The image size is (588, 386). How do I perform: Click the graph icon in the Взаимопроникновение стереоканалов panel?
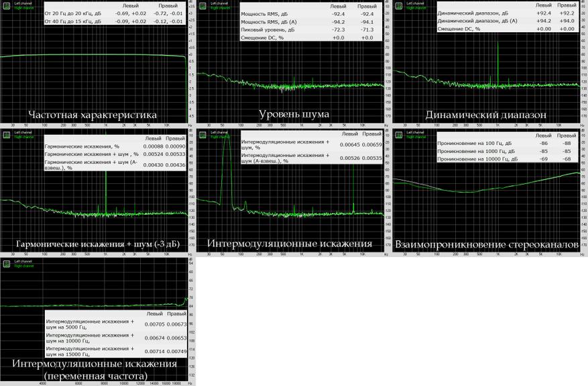click(x=399, y=135)
